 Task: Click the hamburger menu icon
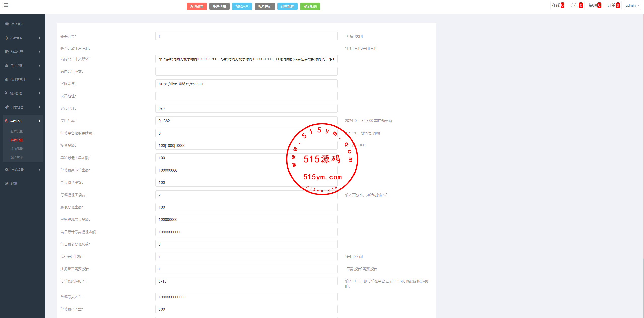point(6,5)
